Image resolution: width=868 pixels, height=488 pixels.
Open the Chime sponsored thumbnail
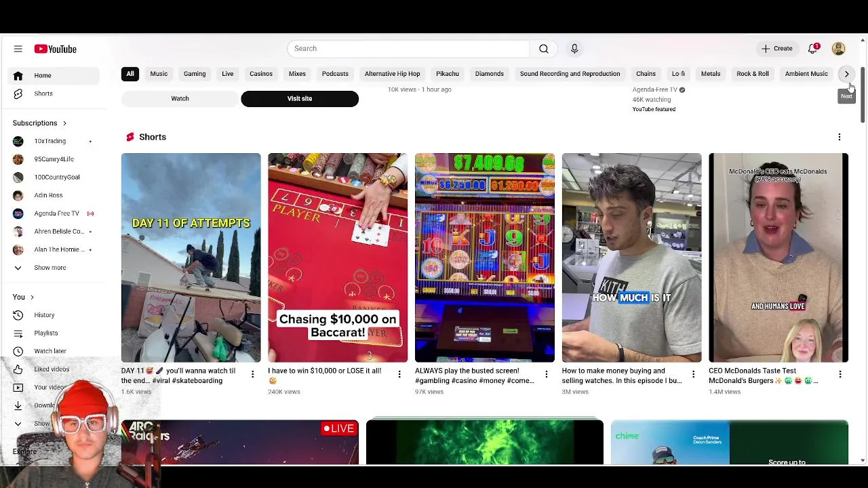pyautogui.click(x=729, y=443)
